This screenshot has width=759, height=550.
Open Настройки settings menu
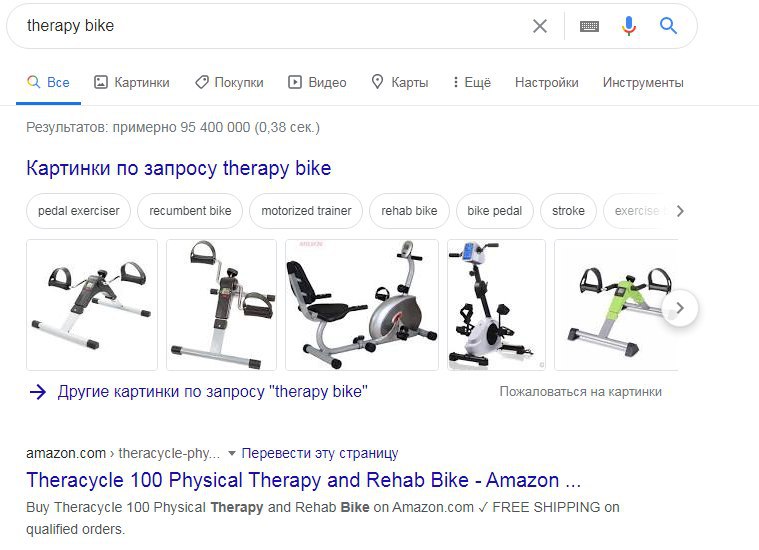546,82
